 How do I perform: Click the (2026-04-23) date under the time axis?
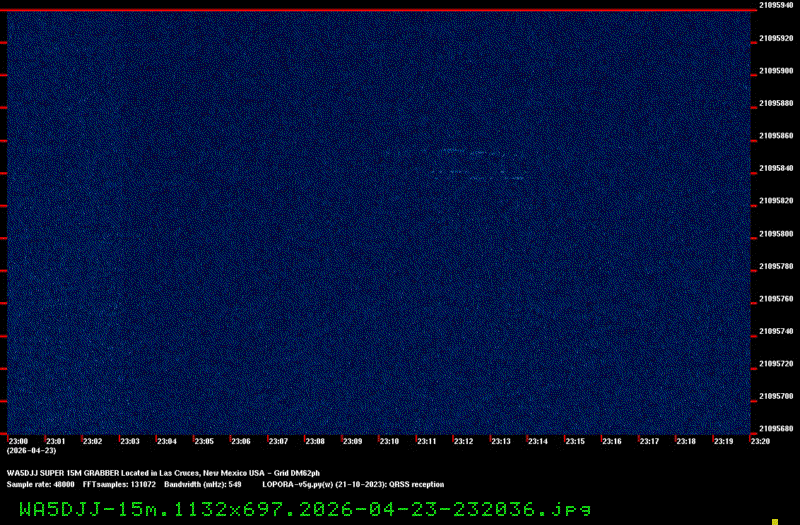32,451
